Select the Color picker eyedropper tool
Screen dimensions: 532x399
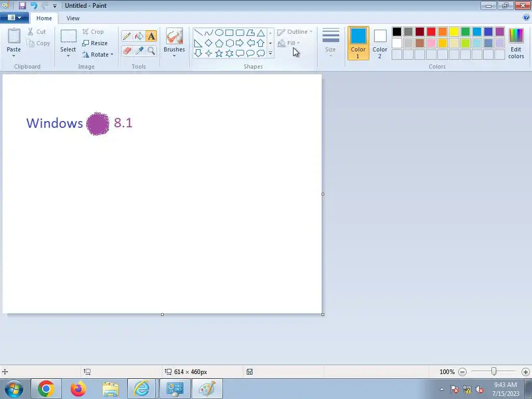139,51
